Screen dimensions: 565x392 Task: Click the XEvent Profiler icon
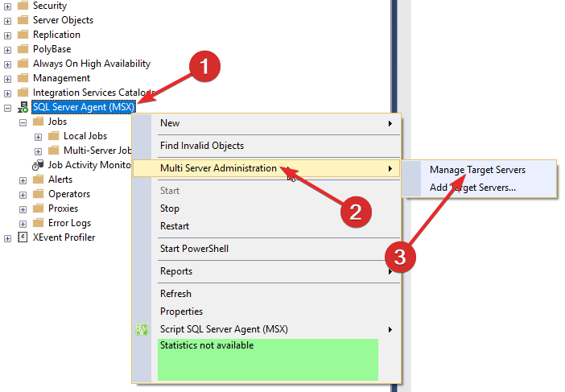[x=23, y=237]
